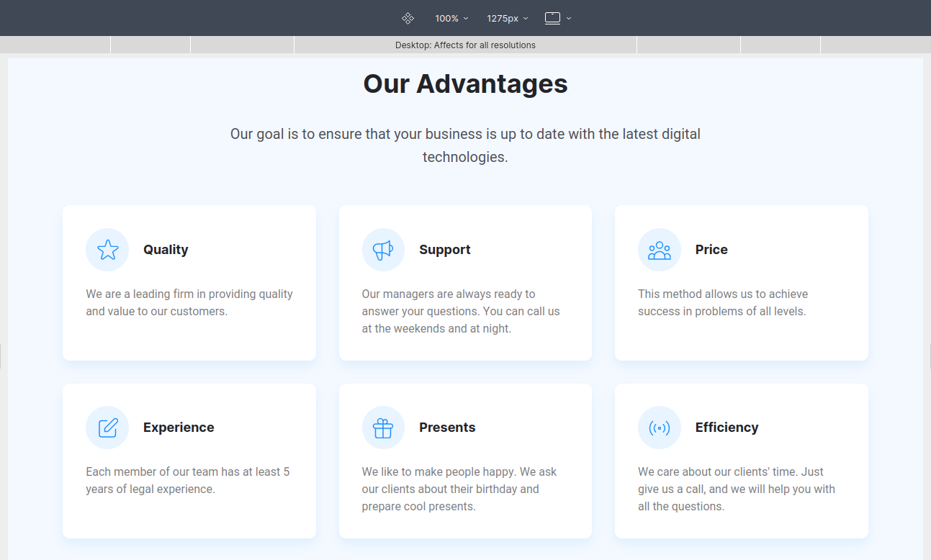Select the 'Efficiency' card title
This screenshot has width=931, height=560.
(x=727, y=428)
